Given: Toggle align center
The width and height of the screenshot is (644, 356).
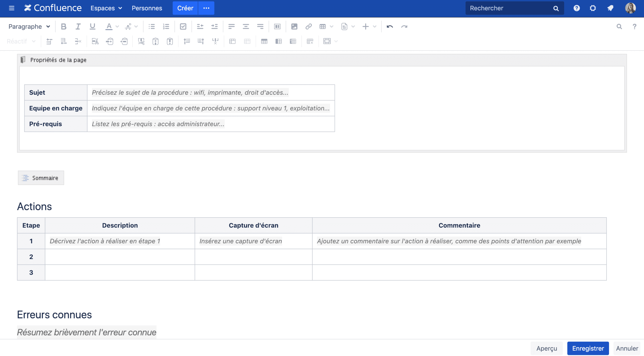Looking at the screenshot, I should pyautogui.click(x=246, y=26).
